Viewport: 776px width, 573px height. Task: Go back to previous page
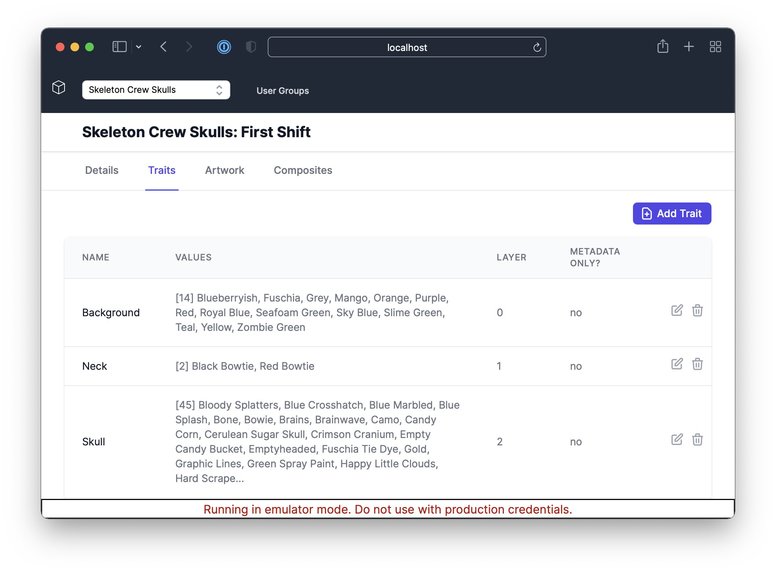click(x=163, y=47)
